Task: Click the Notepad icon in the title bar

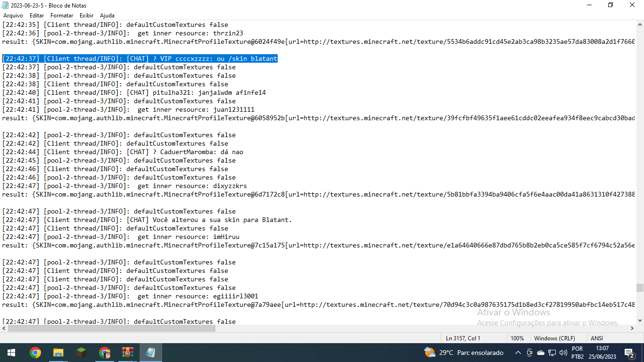Action: click(x=5, y=5)
